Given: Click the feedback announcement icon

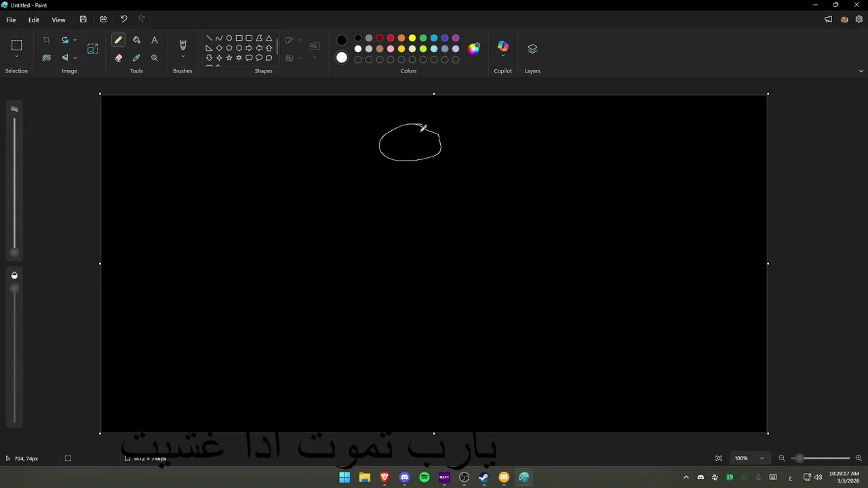Looking at the screenshot, I should pyautogui.click(x=828, y=20).
